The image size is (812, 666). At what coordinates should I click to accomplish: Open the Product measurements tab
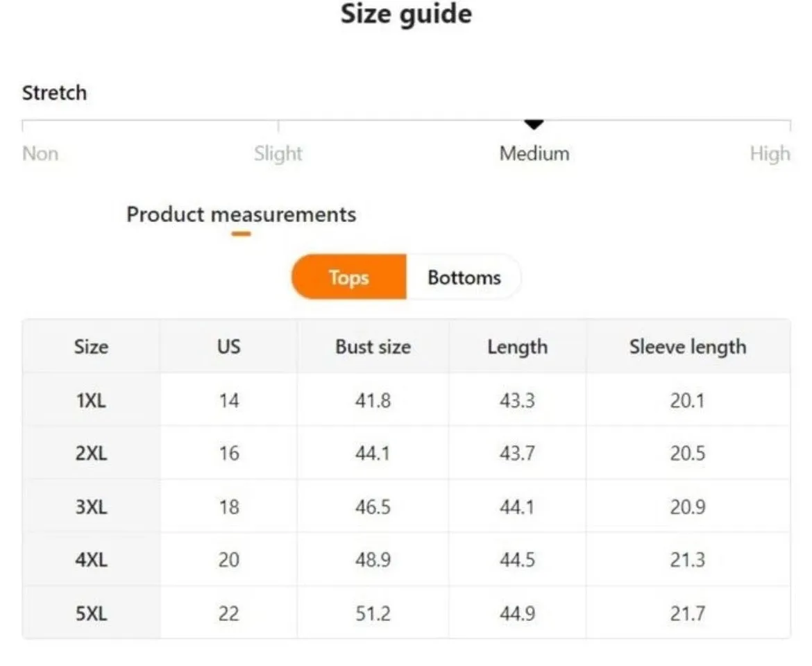tap(242, 214)
